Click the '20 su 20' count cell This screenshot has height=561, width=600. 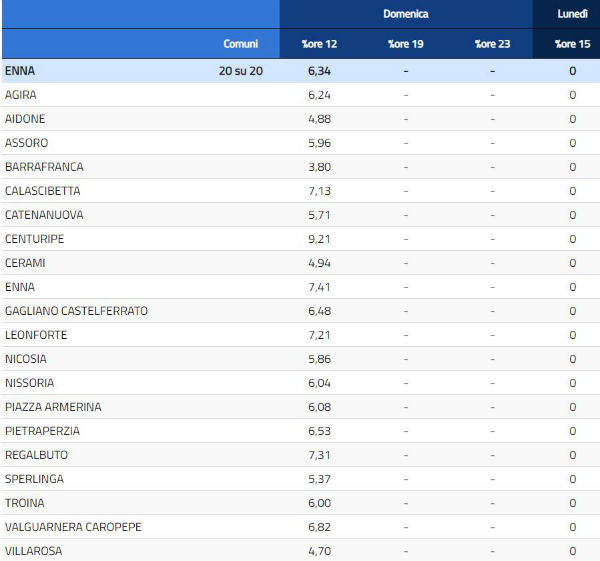coord(241,71)
